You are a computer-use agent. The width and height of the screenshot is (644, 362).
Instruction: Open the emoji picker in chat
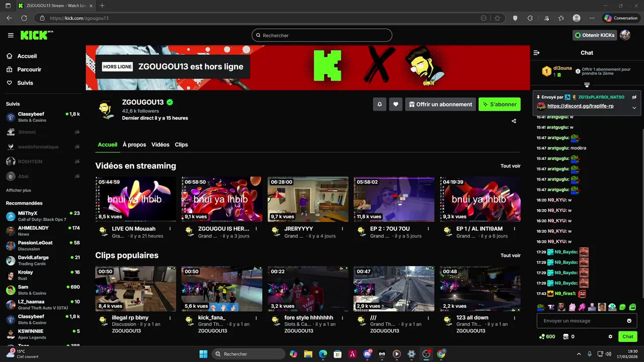point(629,321)
